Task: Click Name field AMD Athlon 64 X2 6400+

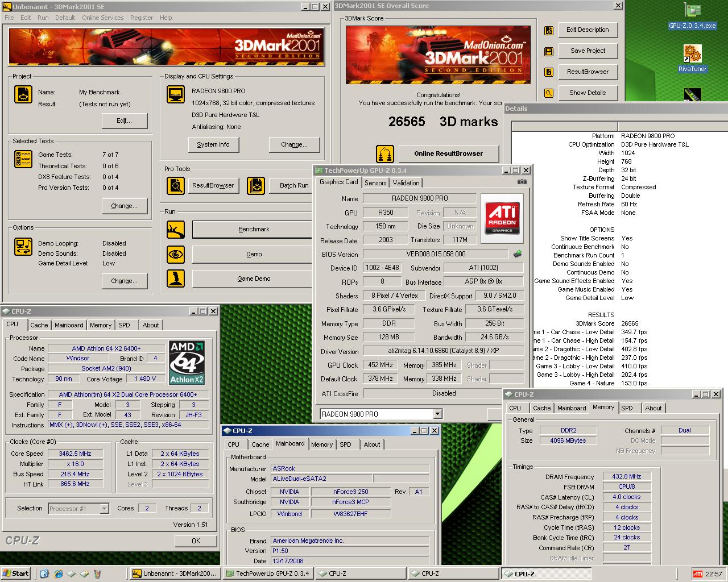Action: click(106, 348)
